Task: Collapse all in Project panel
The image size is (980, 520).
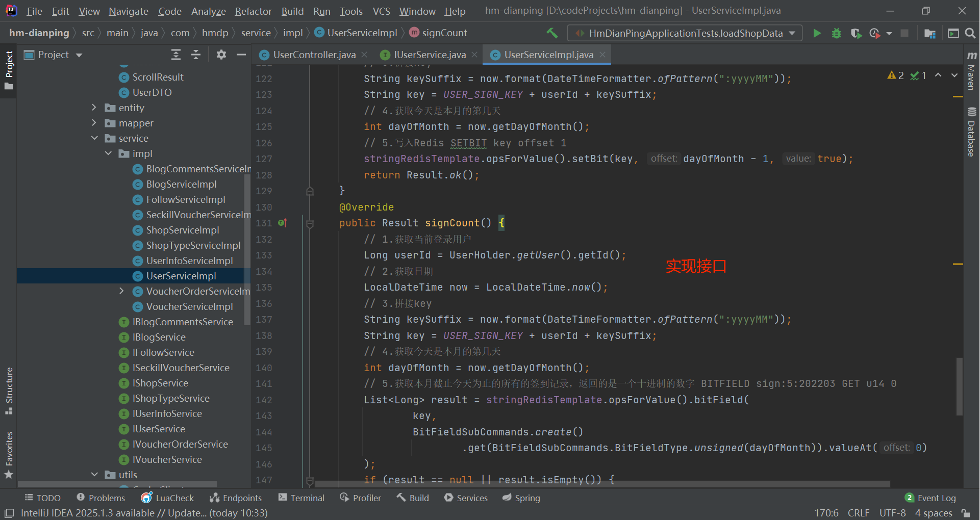Action: tap(196, 55)
